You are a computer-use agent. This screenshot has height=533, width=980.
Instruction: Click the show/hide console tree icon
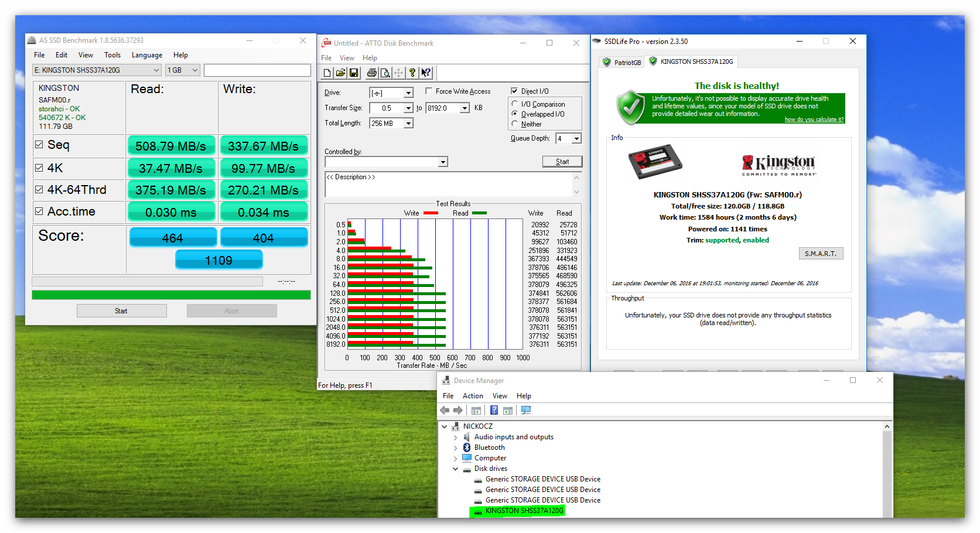click(x=476, y=411)
